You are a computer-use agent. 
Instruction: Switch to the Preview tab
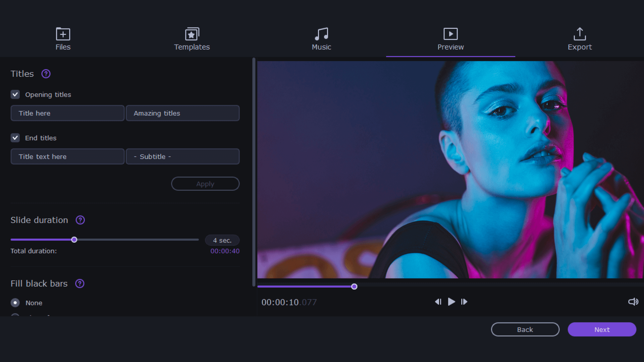point(450,39)
